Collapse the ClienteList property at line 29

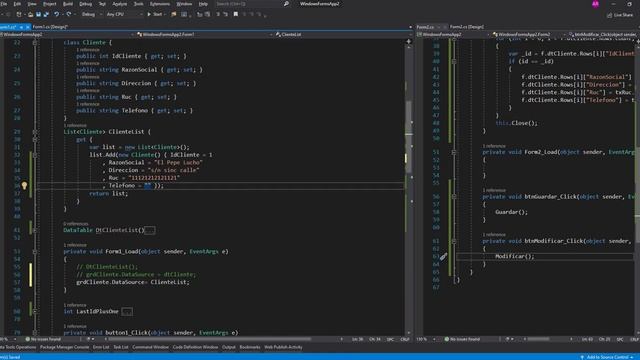tap(35, 132)
